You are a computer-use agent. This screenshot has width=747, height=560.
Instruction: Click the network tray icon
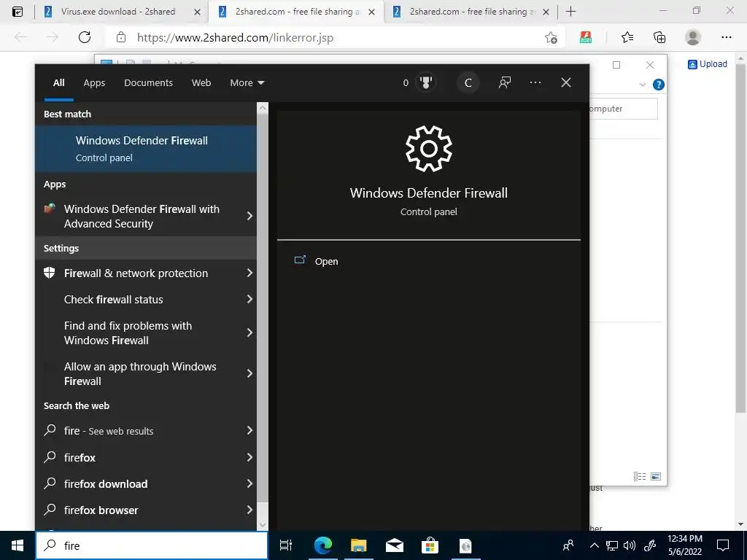click(612, 545)
